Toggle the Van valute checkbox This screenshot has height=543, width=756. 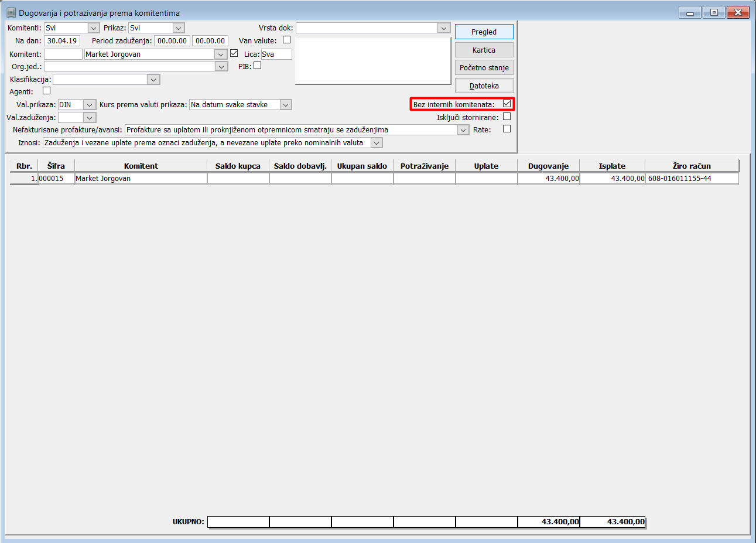(x=286, y=40)
